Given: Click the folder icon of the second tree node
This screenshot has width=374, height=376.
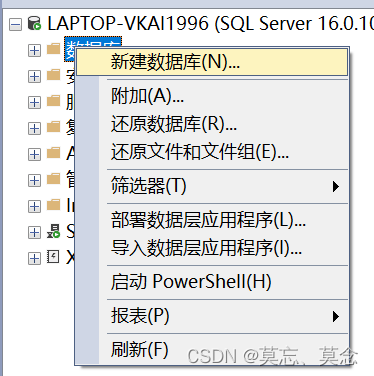Looking at the screenshot, I should point(53,75).
